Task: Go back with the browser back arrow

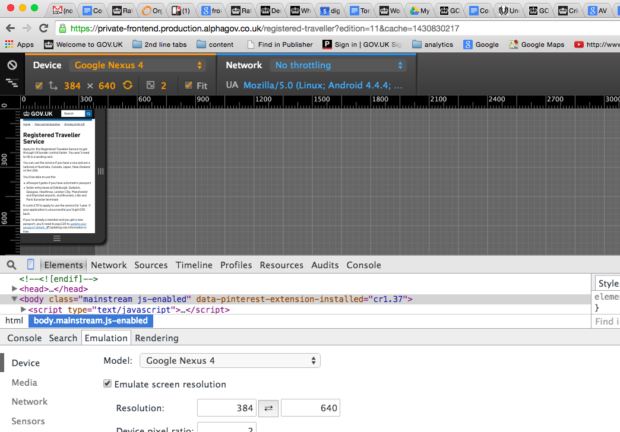Action: click(10, 28)
